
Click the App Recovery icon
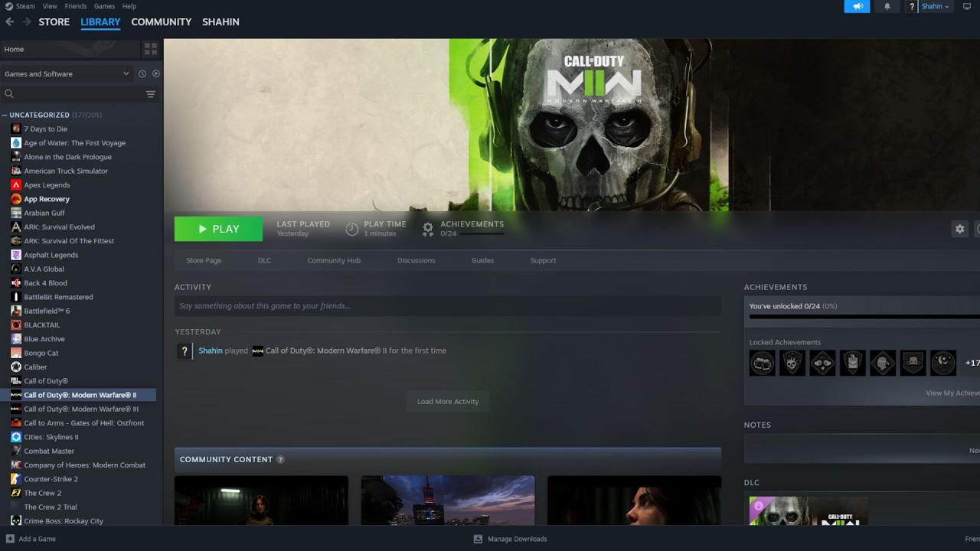tap(16, 199)
